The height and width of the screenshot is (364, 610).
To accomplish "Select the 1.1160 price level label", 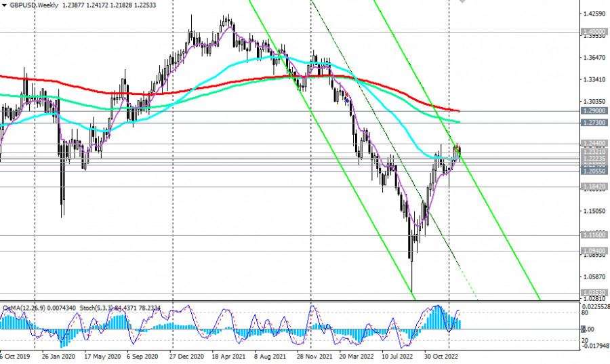I will coord(594,235).
